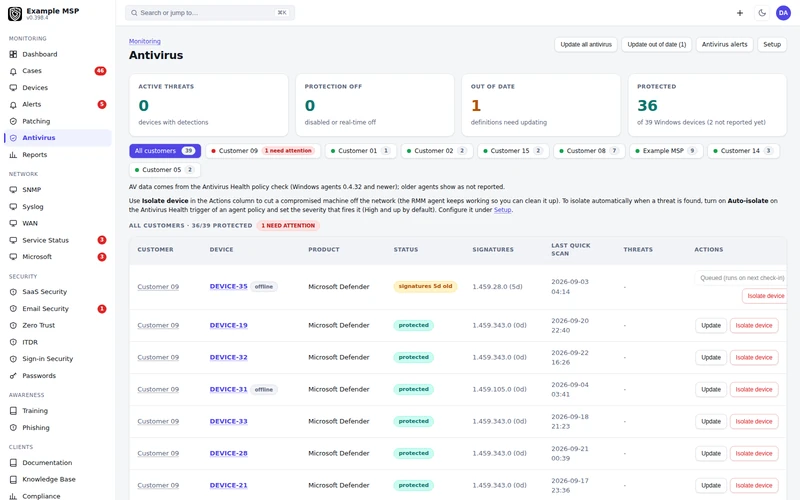Open DEVICE-35 link
The width and height of the screenshot is (800, 500).
click(x=229, y=286)
